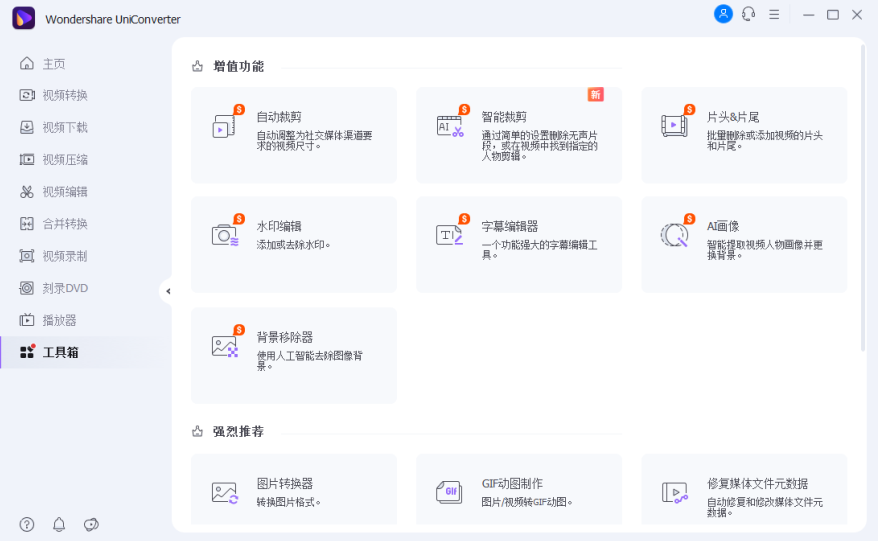This screenshot has width=878, height=541.
Task: Open the user account profile icon
Action: click(723, 14)
